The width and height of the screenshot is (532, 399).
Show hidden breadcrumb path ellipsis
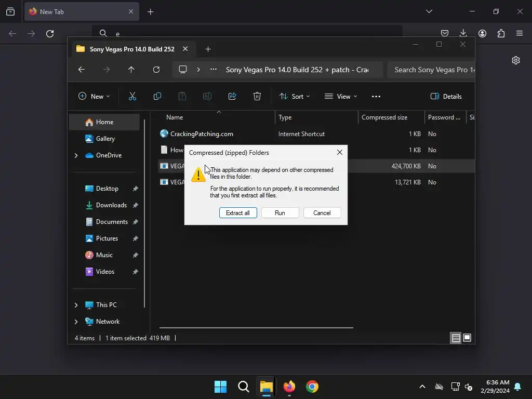click(x=214, y=70)
